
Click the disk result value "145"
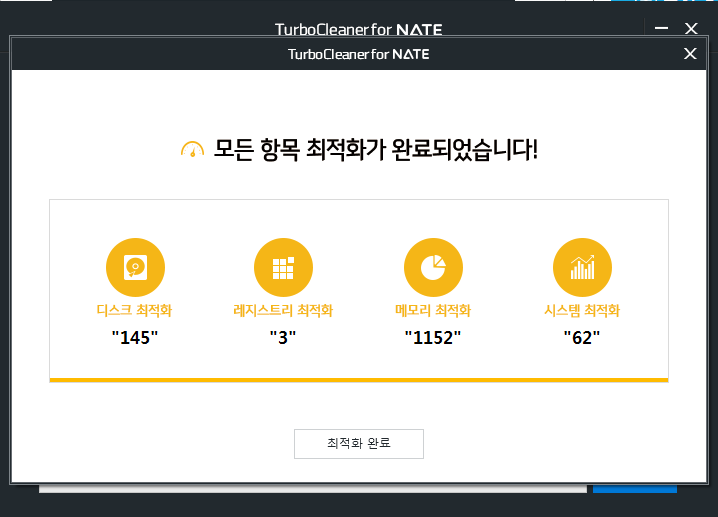pyautogui.click(x=135, y=337)
